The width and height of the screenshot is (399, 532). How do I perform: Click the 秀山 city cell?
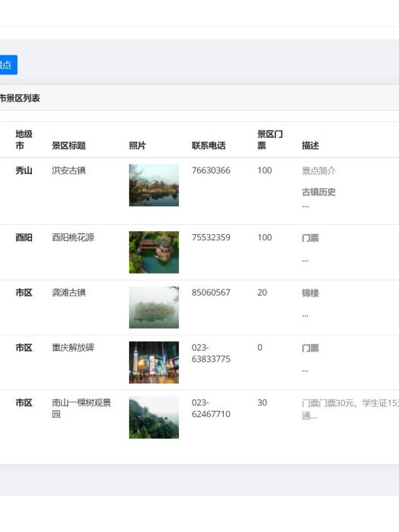pos(24,171)
